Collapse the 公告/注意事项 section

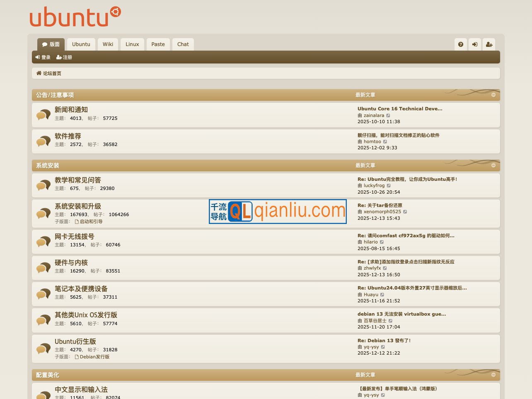coord(493,95)
